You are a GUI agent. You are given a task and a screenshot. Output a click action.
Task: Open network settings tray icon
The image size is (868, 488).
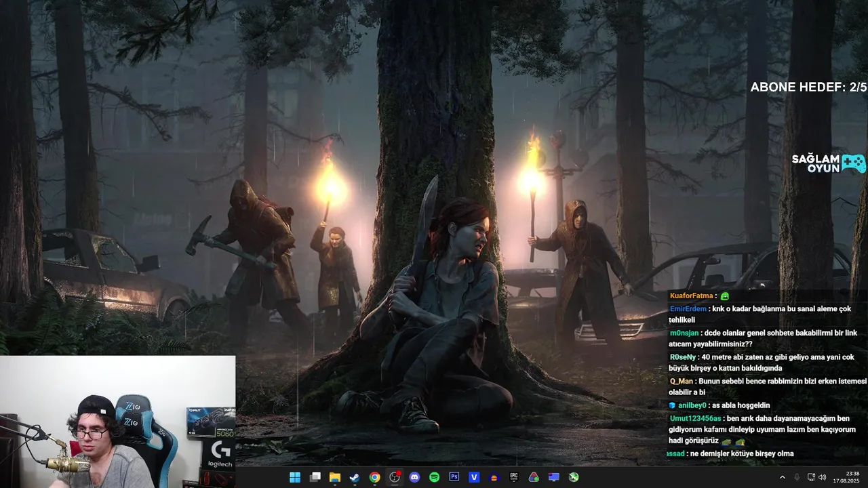tap(811, 477)
